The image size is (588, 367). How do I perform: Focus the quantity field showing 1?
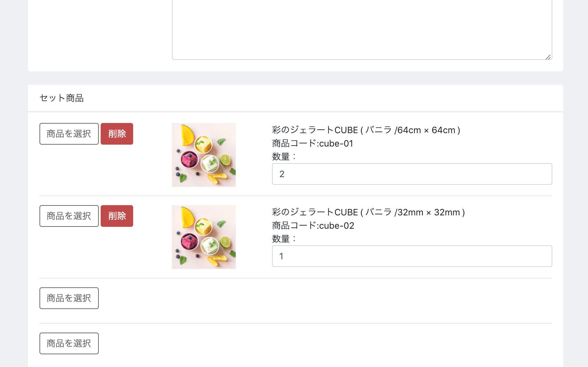[x=412, y=256]
